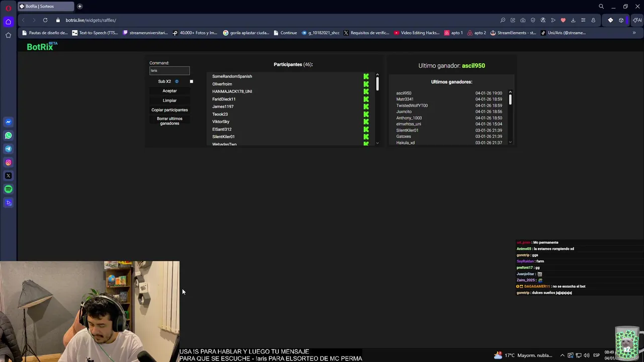Open volume control in system tray

click(x=586, y=355)
